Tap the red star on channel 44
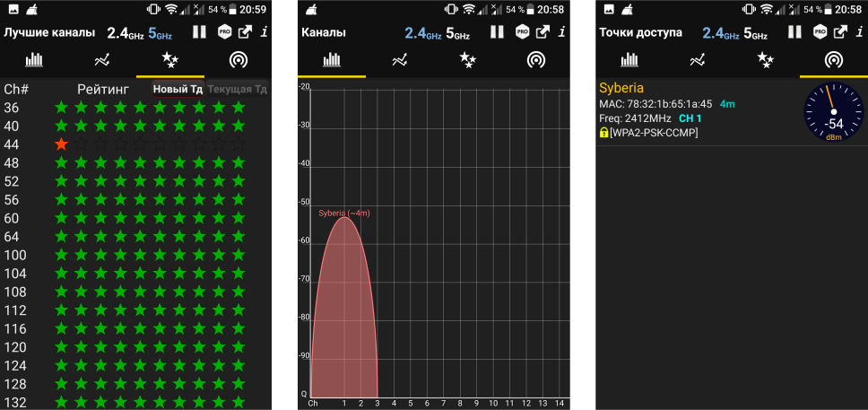Image resolution: width=868 pixels, height=410 pixels. (62, 144)
